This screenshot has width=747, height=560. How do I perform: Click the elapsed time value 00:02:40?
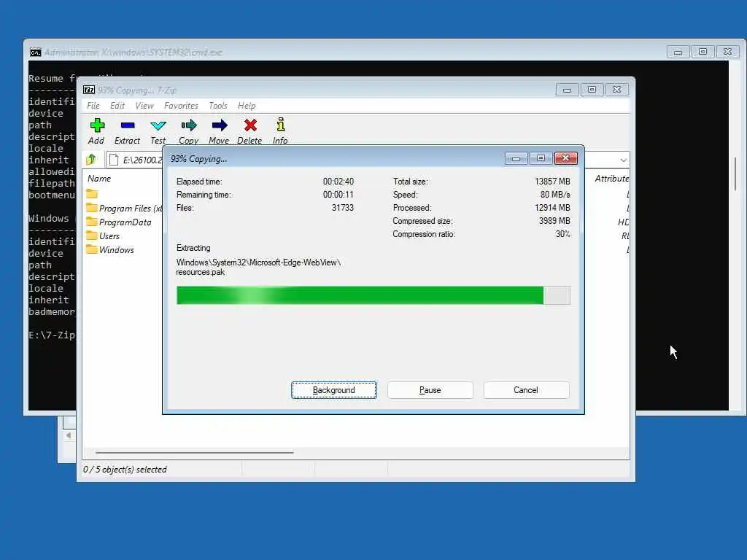pos(338,182)
